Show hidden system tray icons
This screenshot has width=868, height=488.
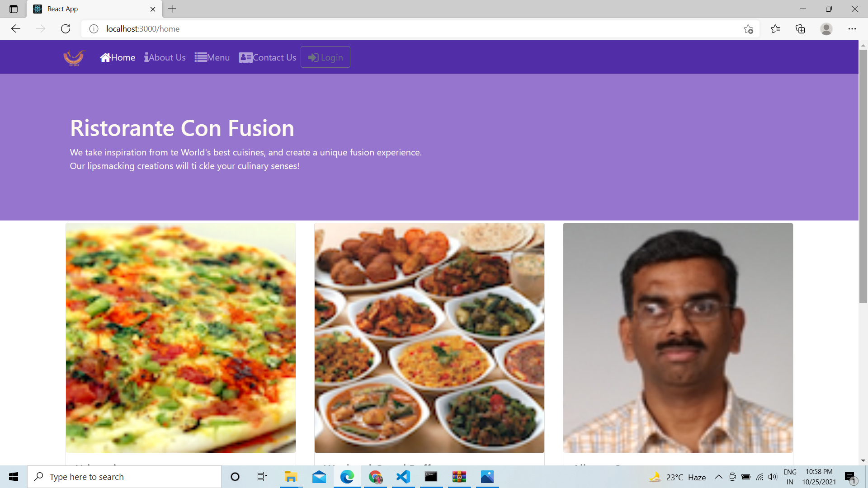718,477
